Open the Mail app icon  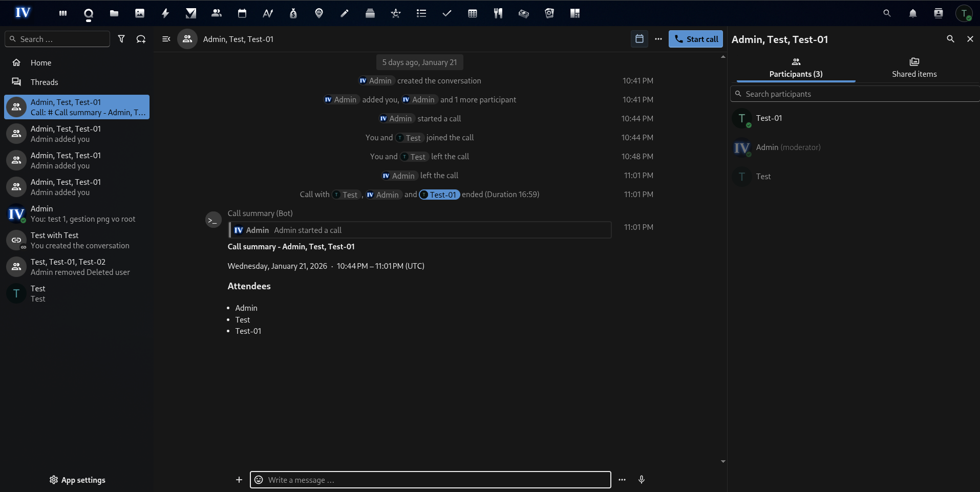[x=190, y=13]
